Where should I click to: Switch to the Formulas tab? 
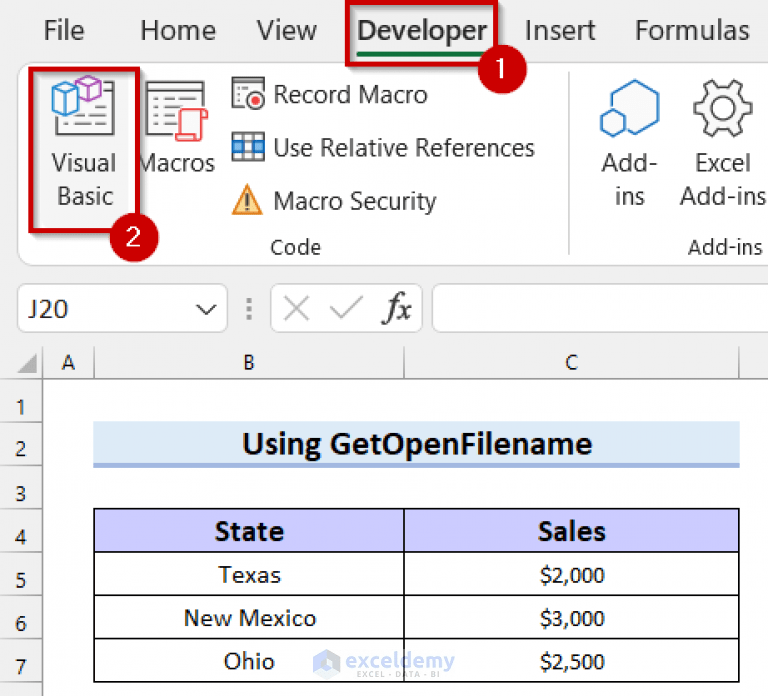point(692,30)
